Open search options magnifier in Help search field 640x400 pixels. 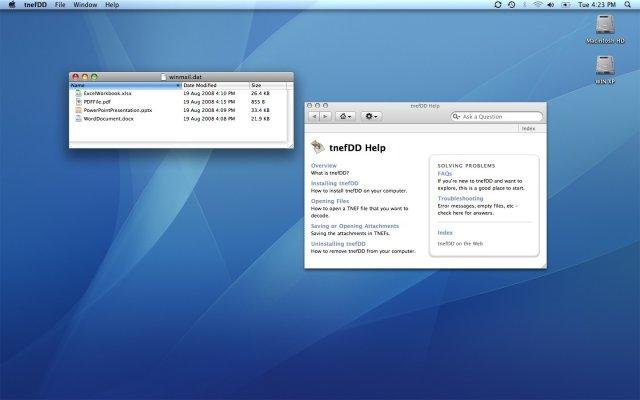(456, 117)
